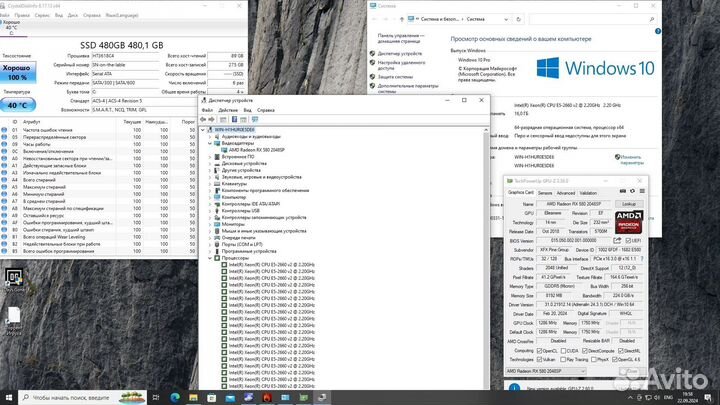Image resolution: width=720 pixels, height=405 pixels.
Task: Switch to Advanced tab in GPU-Z
Action: click(x=566, y=193)
